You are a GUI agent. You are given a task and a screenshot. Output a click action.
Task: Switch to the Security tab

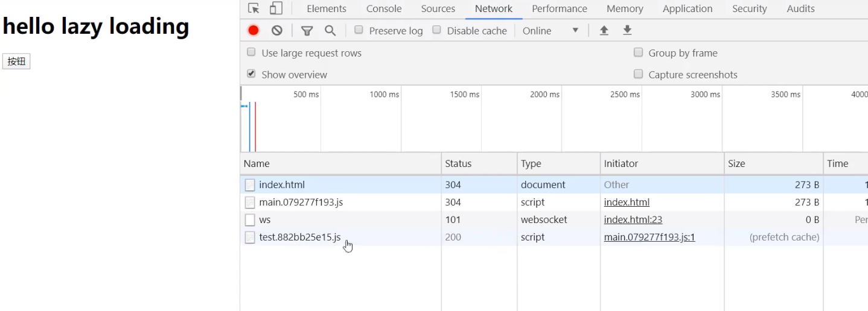(x=750, y=8)
